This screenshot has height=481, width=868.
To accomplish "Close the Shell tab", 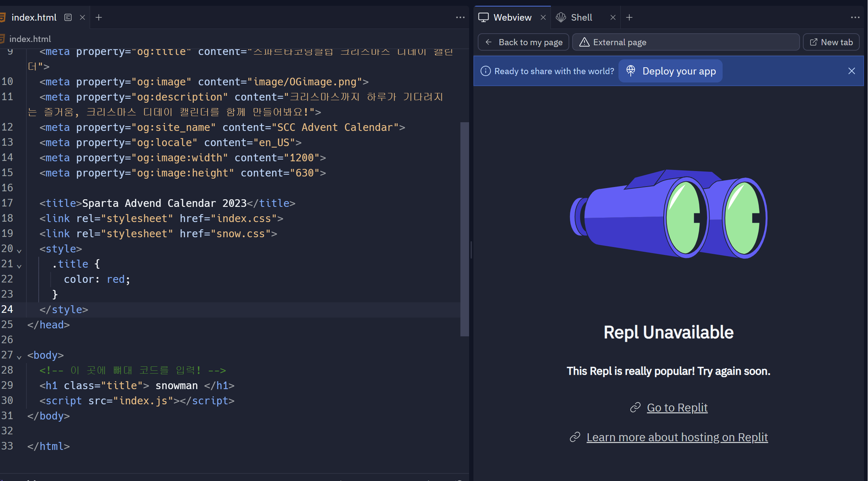I will point(613,17).
